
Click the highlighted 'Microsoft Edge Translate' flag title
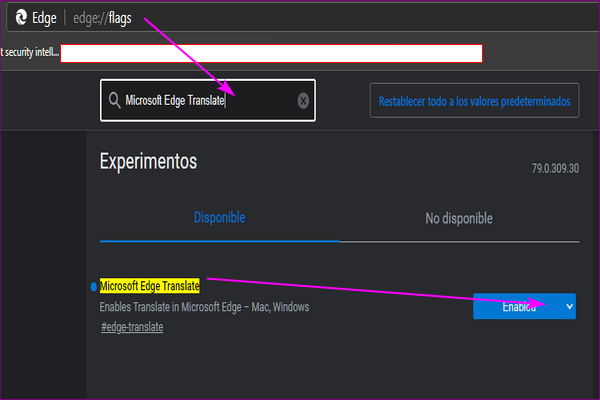(150, 286)
